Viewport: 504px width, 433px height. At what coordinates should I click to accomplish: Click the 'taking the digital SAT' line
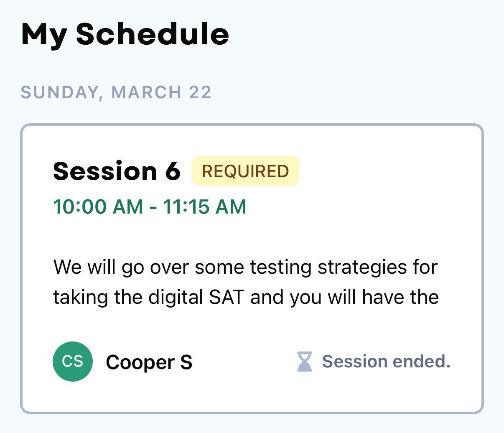(245, 297)
